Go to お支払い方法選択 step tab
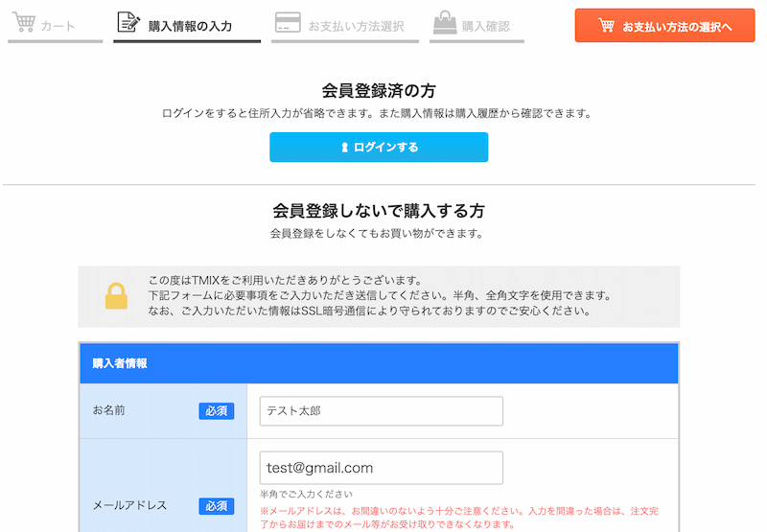The width and height of the screenshot is (767, 532). 345,26
